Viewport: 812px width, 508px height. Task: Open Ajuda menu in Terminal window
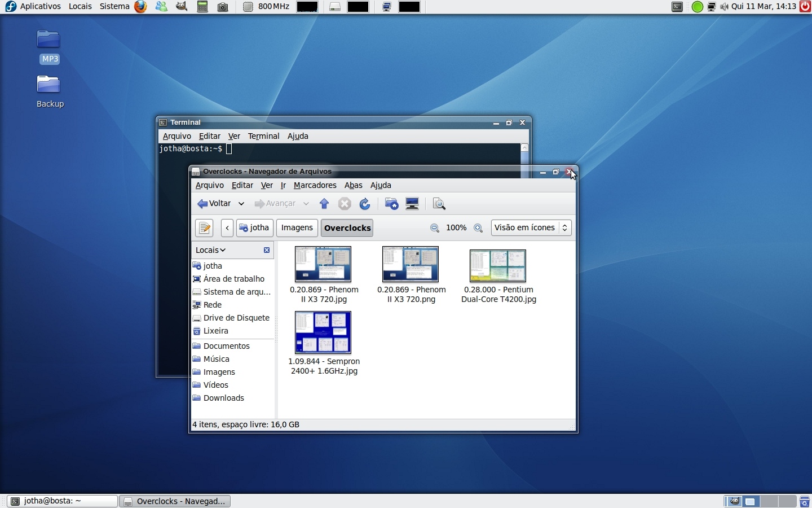point(298,137)
